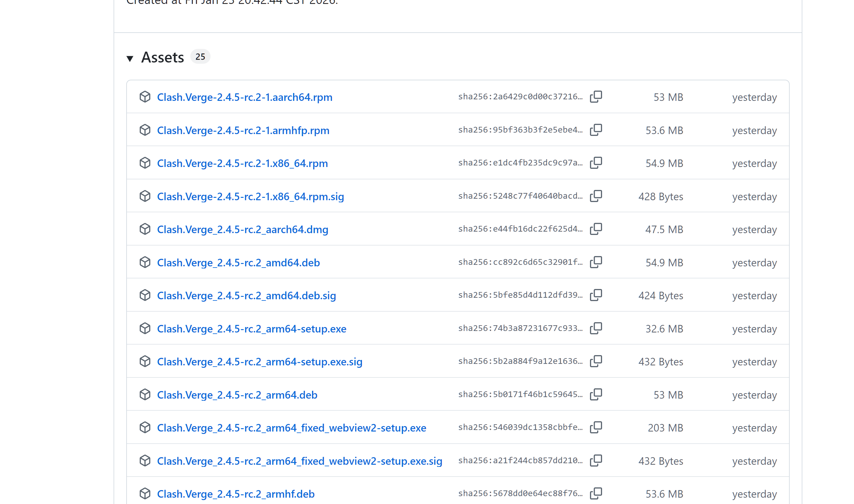
Task: Copy hash for arm64_fixed_webview2-setup.exe
Action: [596, 428]
